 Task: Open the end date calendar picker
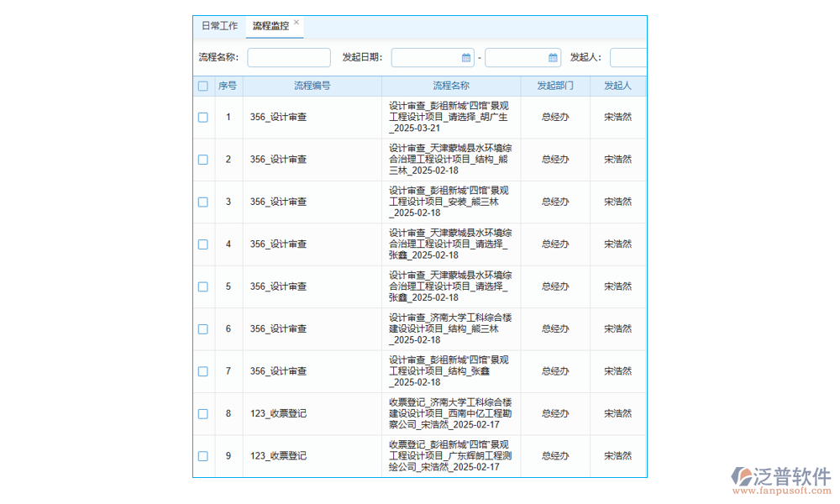point(555,57)
